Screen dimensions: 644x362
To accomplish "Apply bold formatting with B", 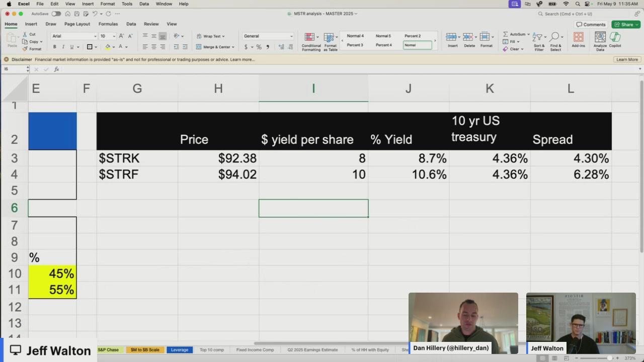I will 54,47.
